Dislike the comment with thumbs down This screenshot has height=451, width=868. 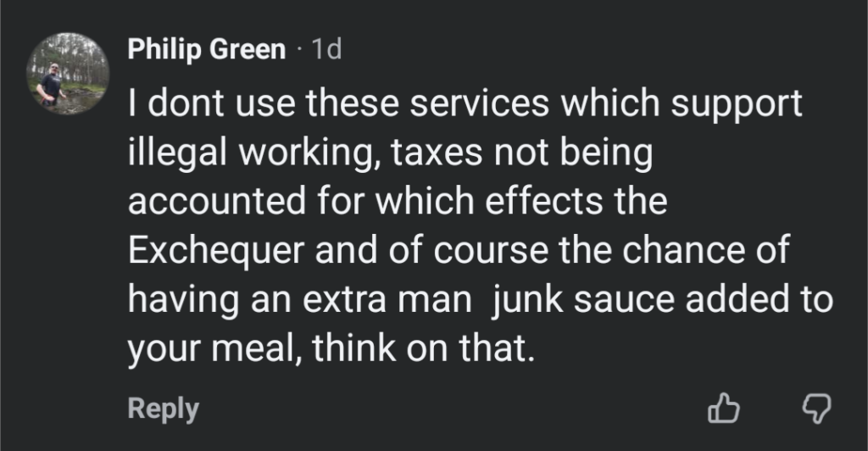coord(815,410)
